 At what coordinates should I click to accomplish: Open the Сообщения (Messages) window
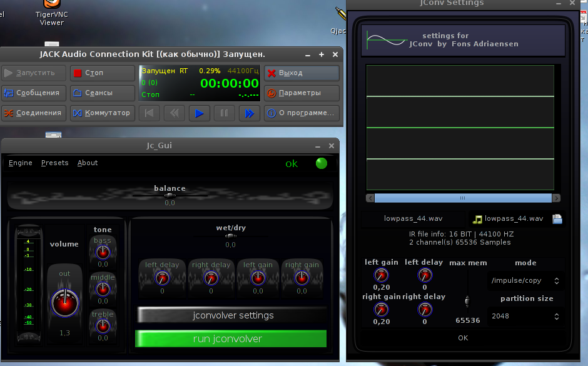pyautogui.click(x=34, y=93)
